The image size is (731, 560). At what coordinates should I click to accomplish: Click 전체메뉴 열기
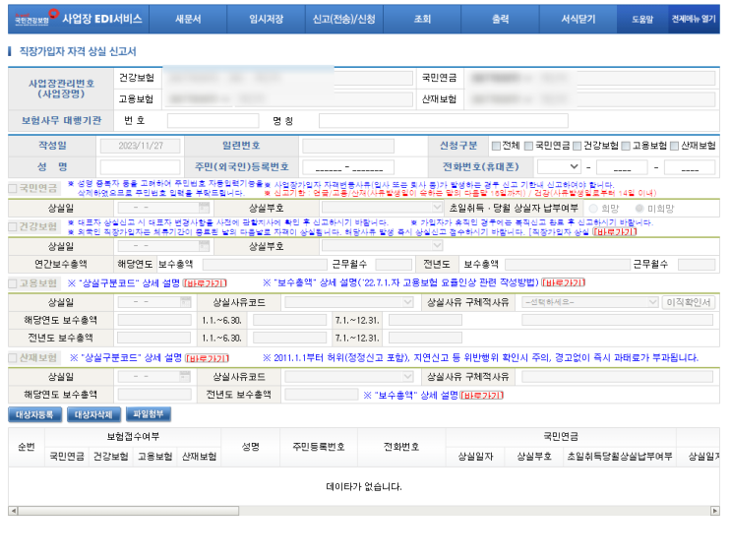click(694, 19)
